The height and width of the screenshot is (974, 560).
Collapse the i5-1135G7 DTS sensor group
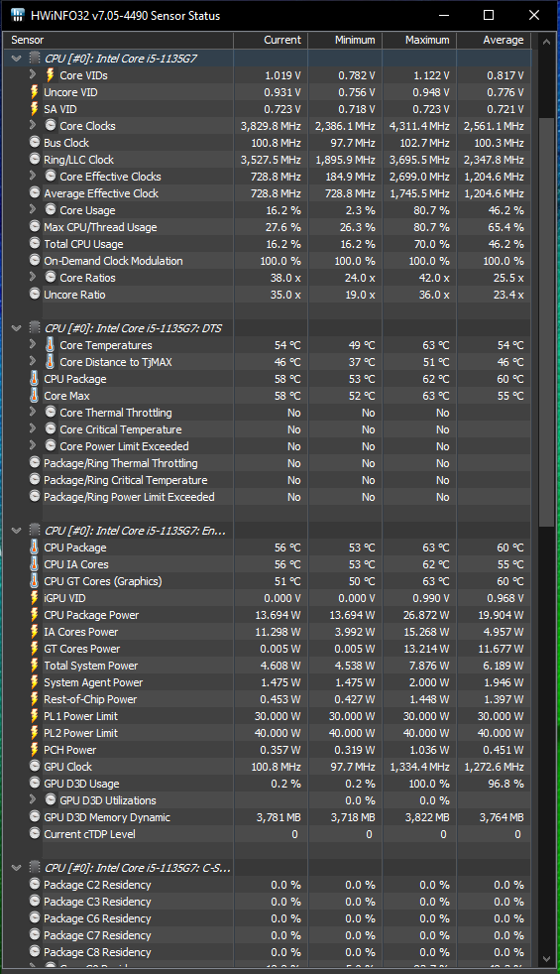[x=17, y=328]
